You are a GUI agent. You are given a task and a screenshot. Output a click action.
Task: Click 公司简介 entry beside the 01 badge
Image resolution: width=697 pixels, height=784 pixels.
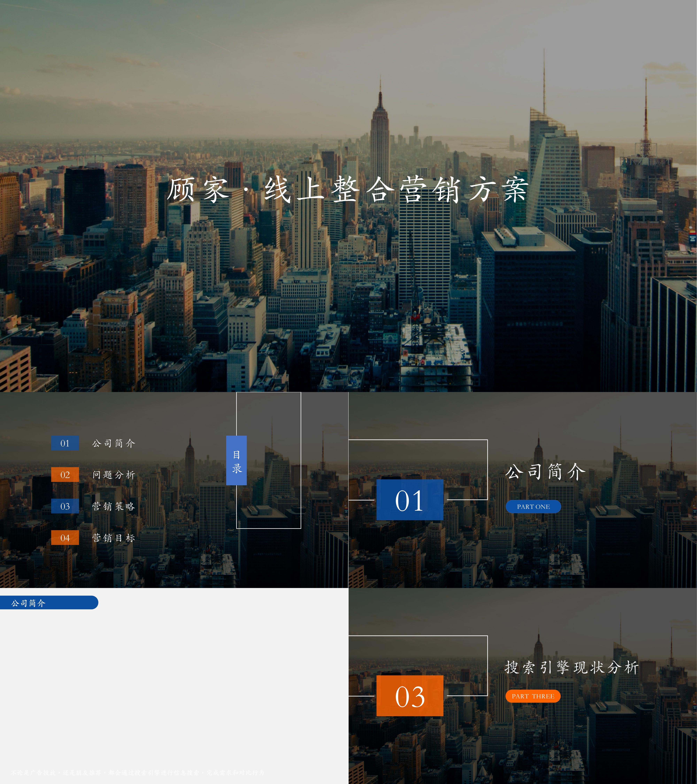(x=114, y=443)
